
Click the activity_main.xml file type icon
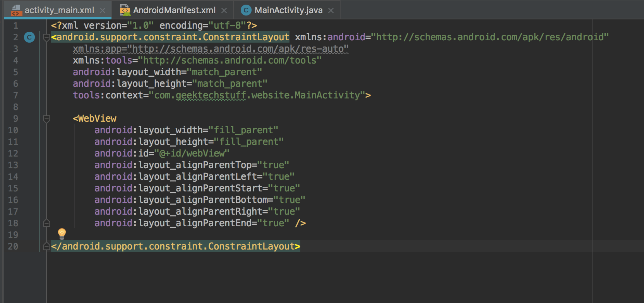(x=16, y=10)
